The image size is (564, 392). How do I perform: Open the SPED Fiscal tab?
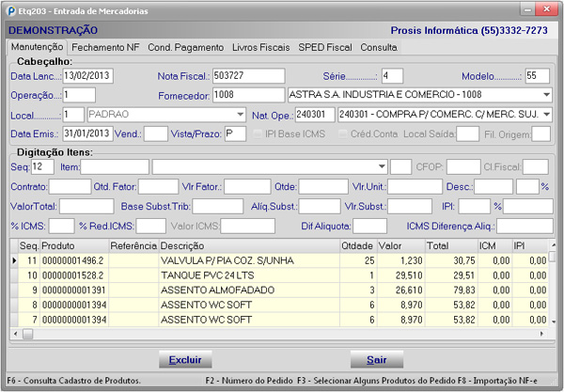coord(325,47)
